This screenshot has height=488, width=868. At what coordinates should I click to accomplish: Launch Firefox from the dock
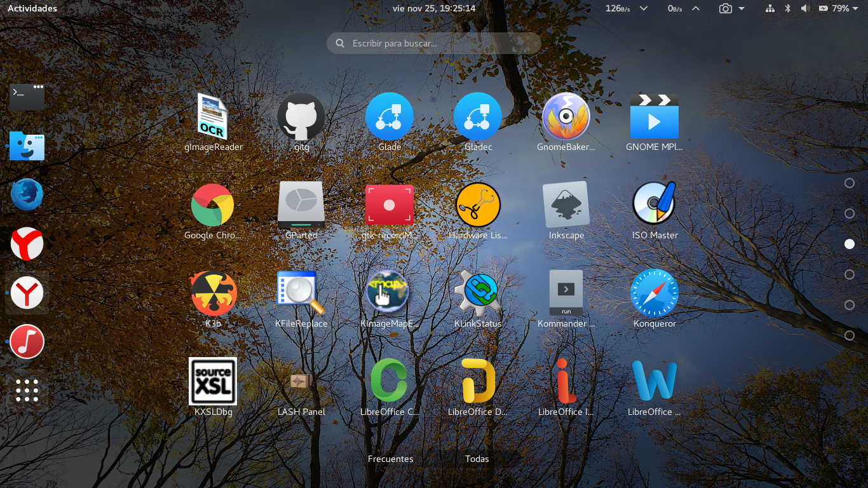click(27, 195)
